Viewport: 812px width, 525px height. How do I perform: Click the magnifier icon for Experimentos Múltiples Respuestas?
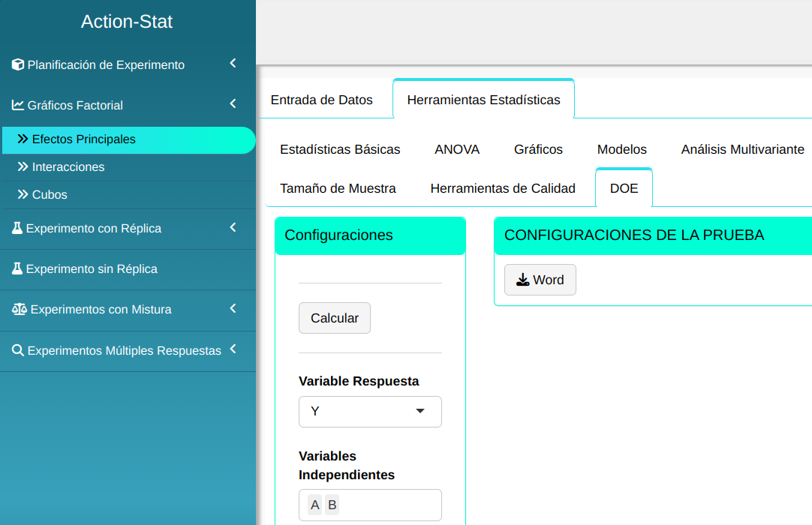[18, 350]
